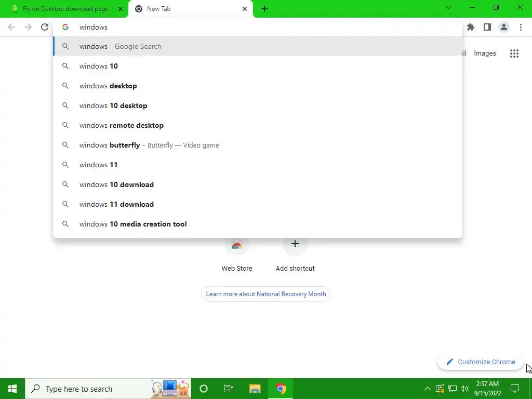The width and height of the screenshot is (532, 399).
Task: Choose the "windows butterfly" suggestion
Action: point(258,145)
